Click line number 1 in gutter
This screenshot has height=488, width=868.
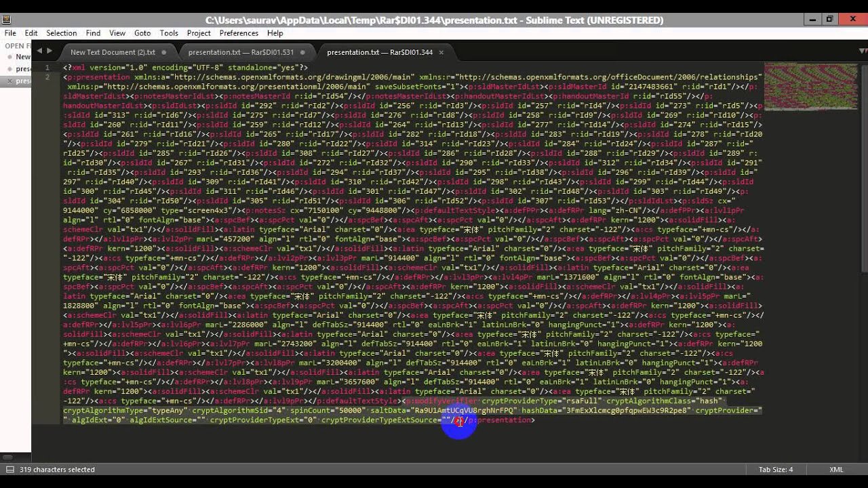click(47, 68)
